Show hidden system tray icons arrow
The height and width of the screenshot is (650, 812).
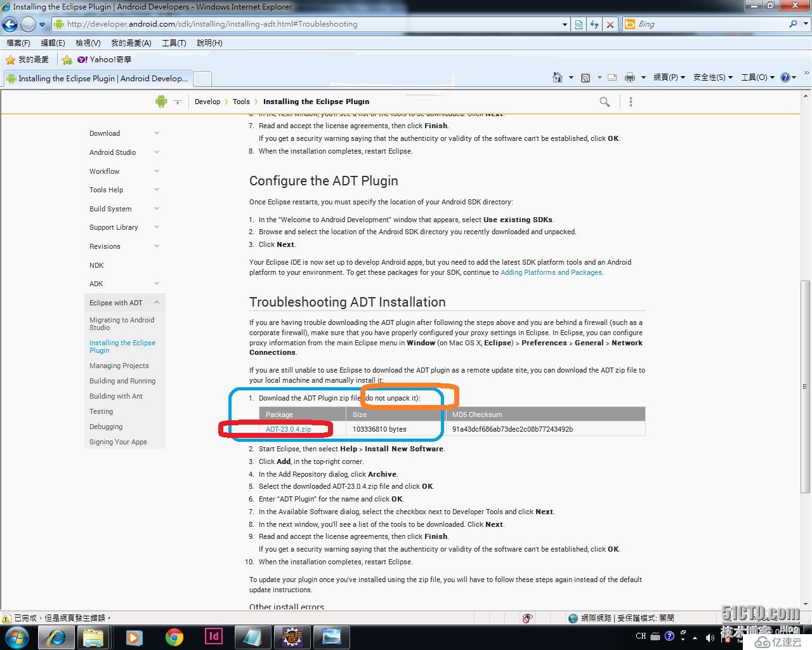[695, 637]
